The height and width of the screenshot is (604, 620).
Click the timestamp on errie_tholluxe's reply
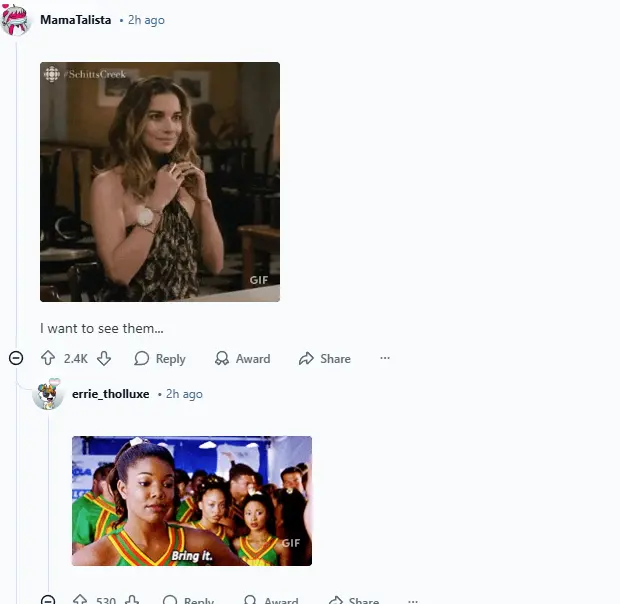(x=184, y=394)
